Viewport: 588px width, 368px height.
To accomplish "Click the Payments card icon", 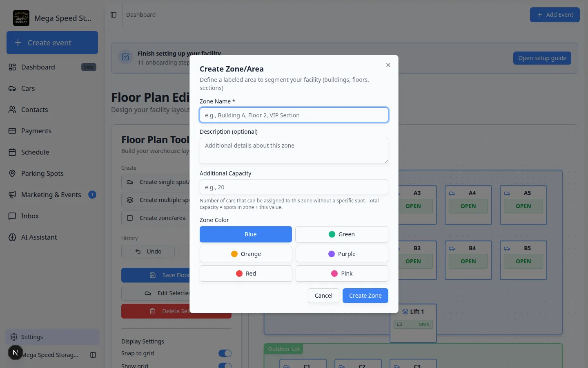I will (12, 131).
